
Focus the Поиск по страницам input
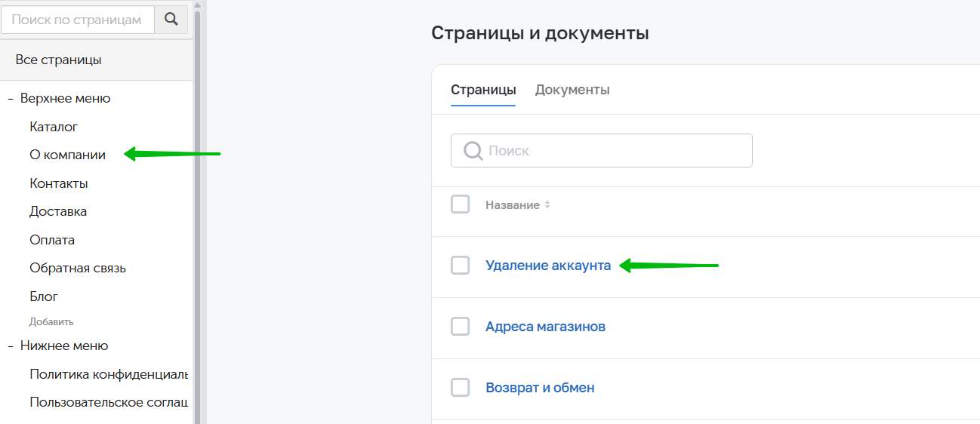(78, 20)
